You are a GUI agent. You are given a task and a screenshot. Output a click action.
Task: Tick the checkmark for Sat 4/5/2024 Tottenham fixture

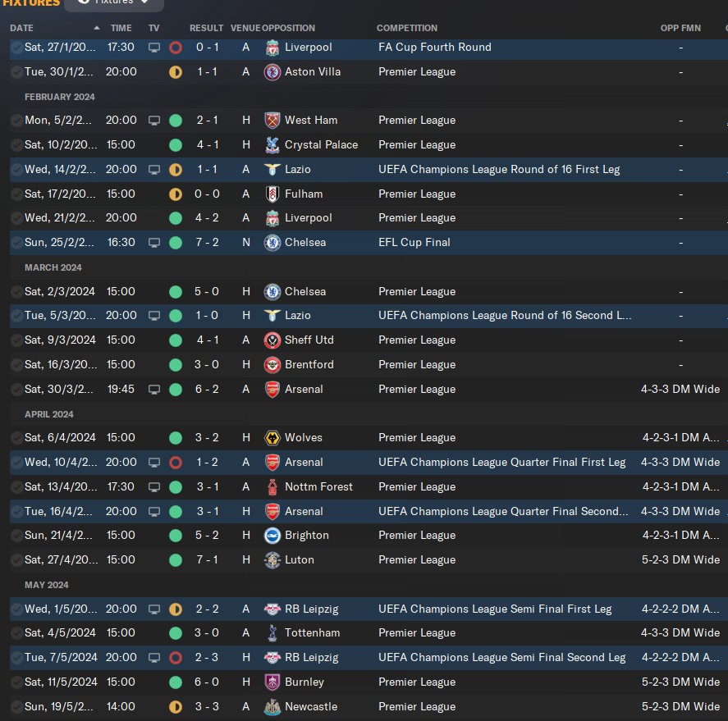coord(16,633)
